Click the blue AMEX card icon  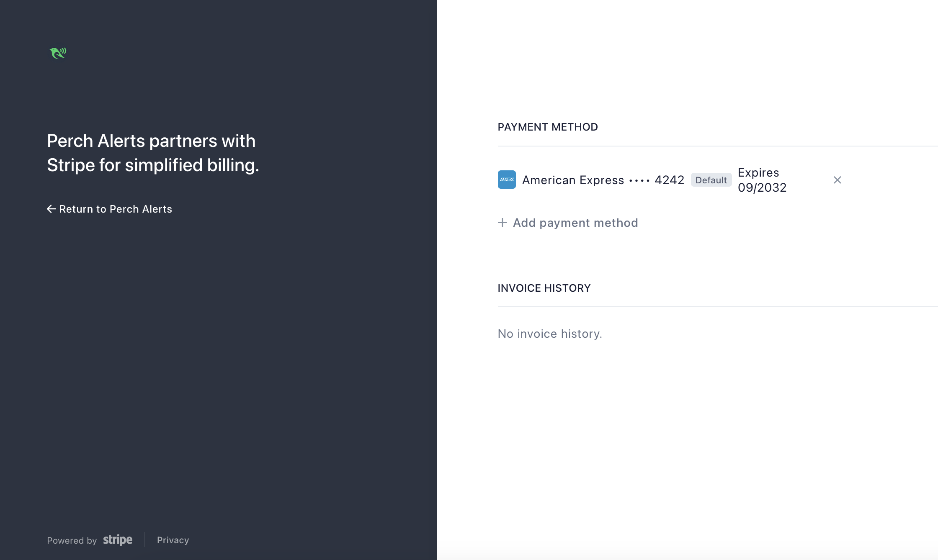coord(507,180)
